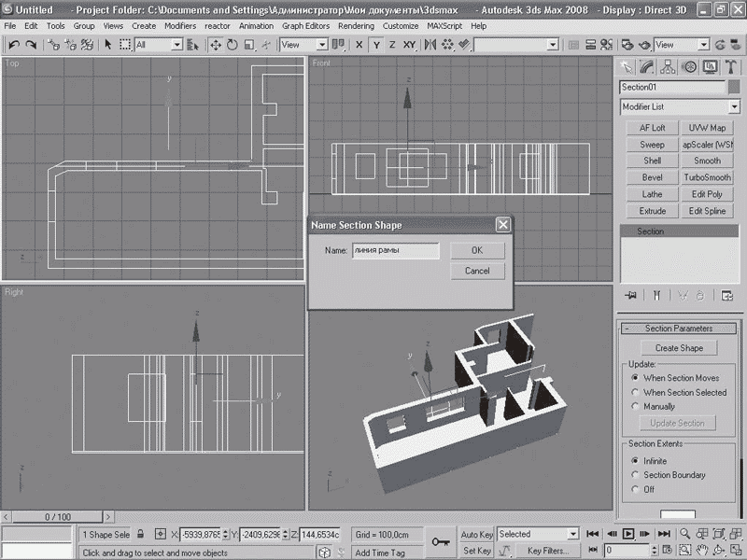Click the Create Shape button

[x=679, y=348]
